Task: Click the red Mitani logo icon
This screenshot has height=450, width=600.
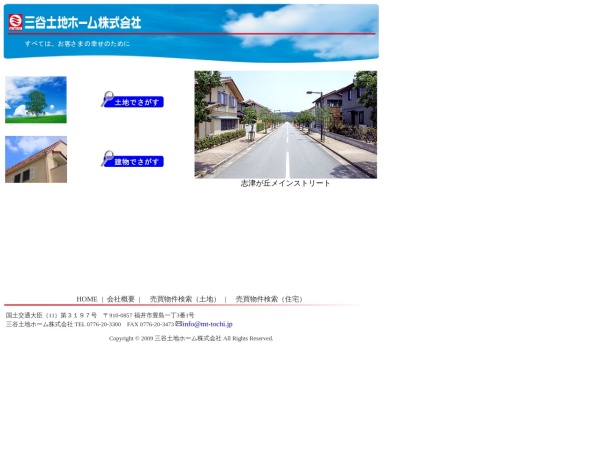Action: (x=15, y=22)
